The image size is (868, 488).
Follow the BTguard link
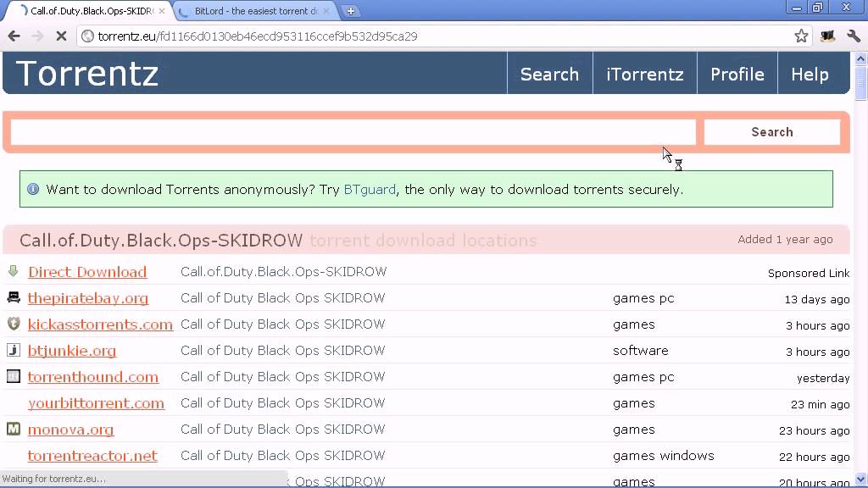pos(370,190)
